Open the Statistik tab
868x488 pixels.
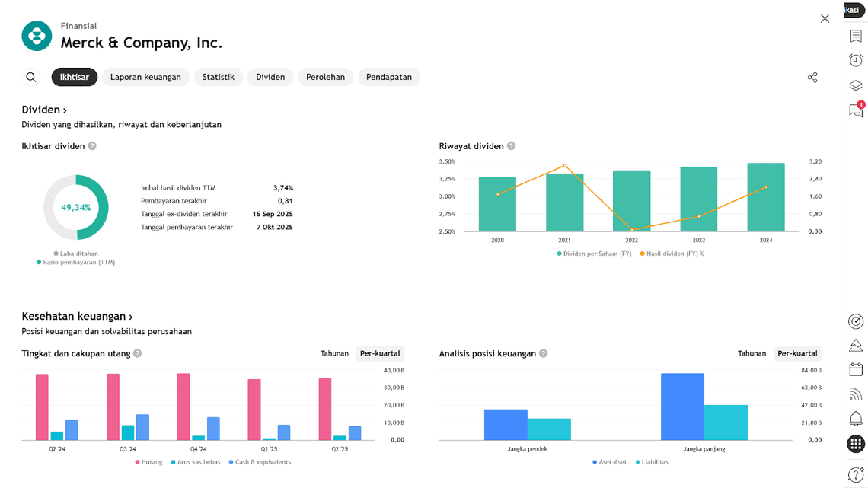click(218, 77)
